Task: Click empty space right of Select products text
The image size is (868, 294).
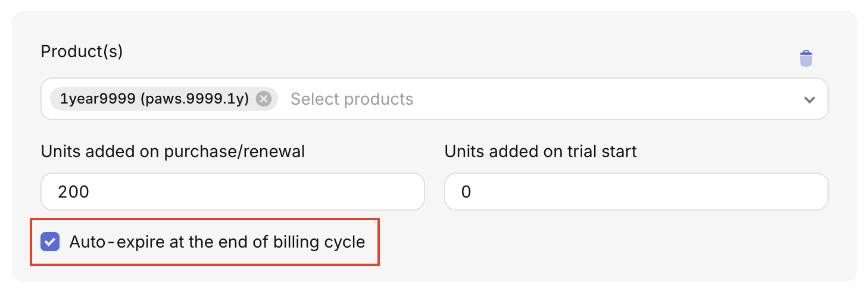Action: pyautogui.click(x=595, y=99)
